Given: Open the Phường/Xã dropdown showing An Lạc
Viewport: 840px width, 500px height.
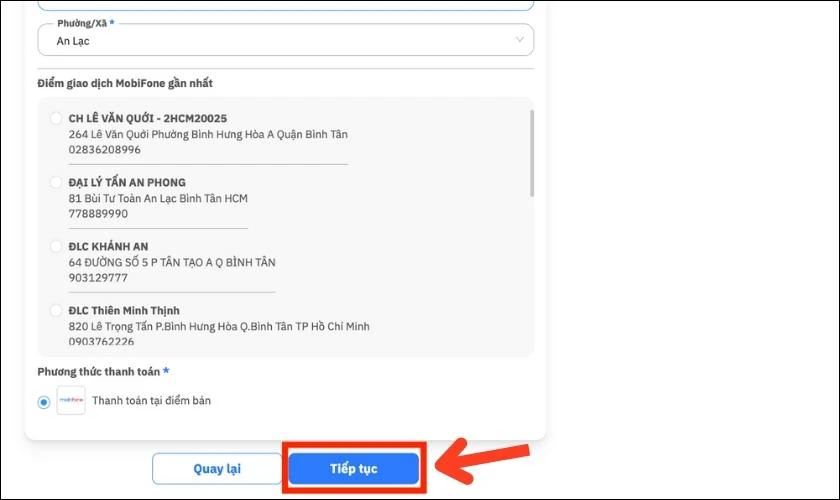Looking at the screenshot, I should (286, 40).
